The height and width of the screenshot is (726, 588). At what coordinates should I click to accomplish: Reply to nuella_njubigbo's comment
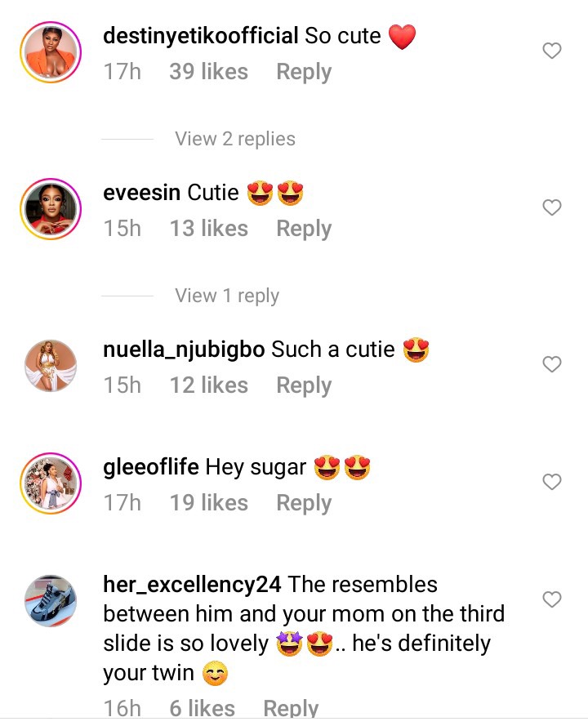tap(304, 385)
